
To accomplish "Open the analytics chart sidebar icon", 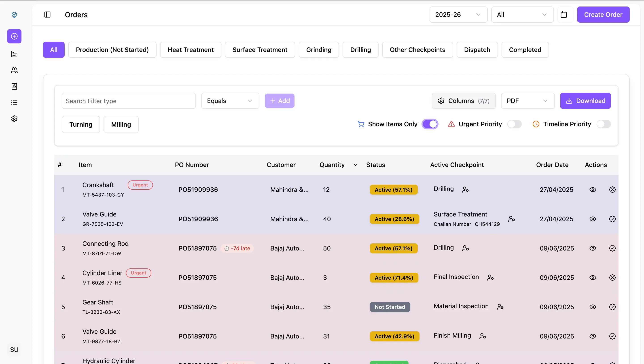I will coord(14,54).
